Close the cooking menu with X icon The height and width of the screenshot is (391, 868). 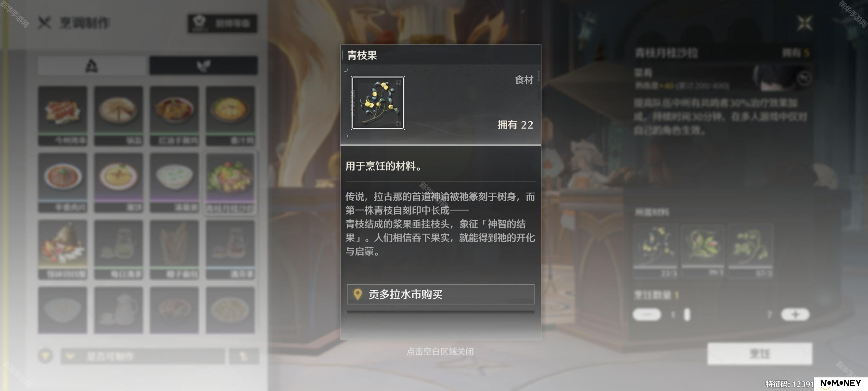point(44,23)
